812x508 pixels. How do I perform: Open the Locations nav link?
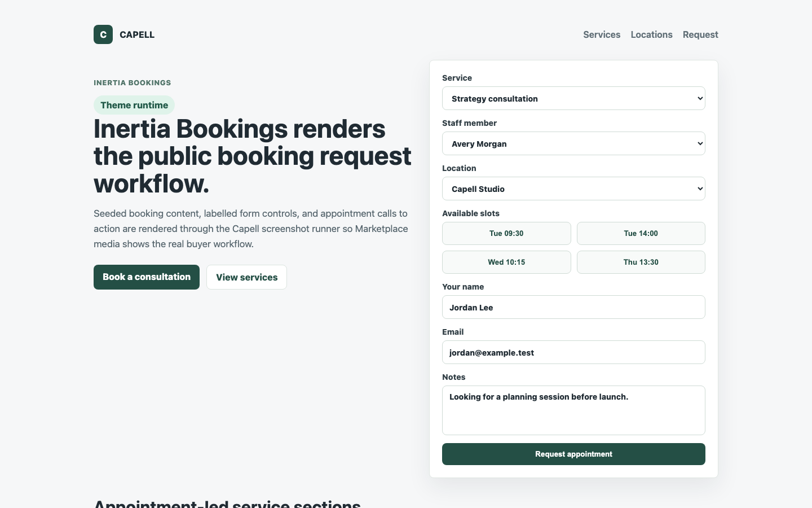tap(651, 34)
